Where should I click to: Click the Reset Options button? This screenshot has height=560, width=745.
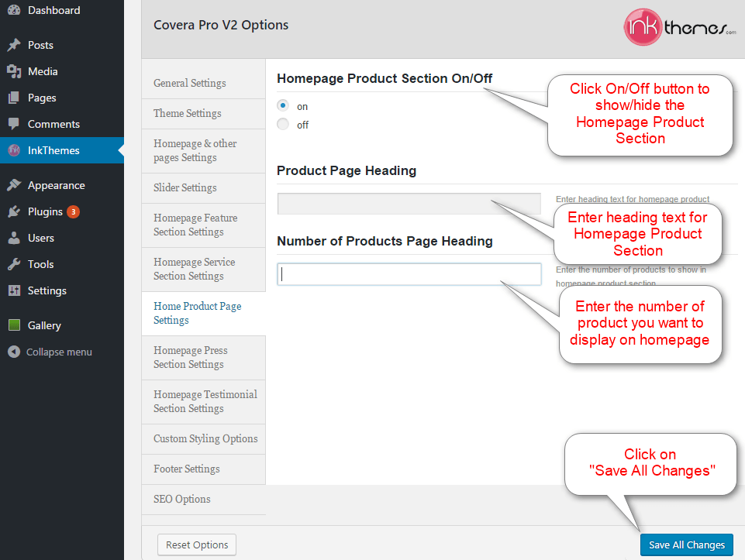coord(197,545)
